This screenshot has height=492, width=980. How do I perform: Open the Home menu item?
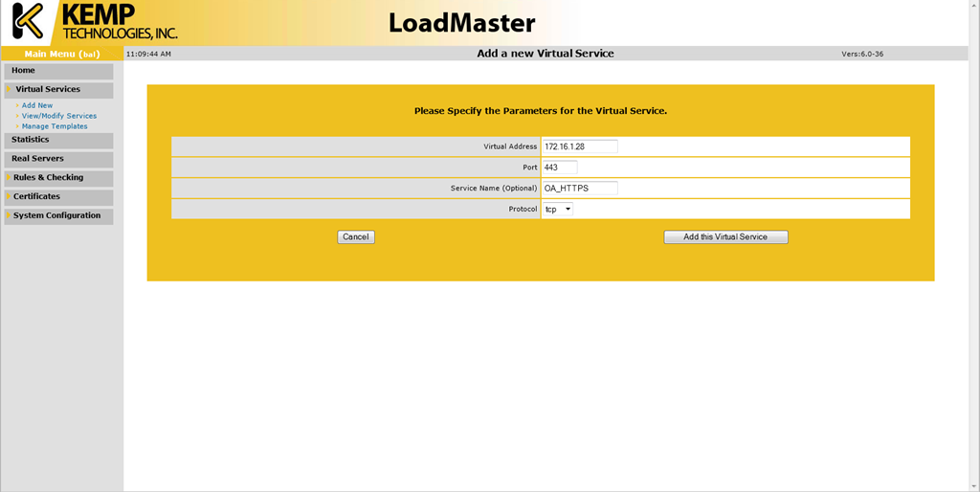[x=58, y=71]
